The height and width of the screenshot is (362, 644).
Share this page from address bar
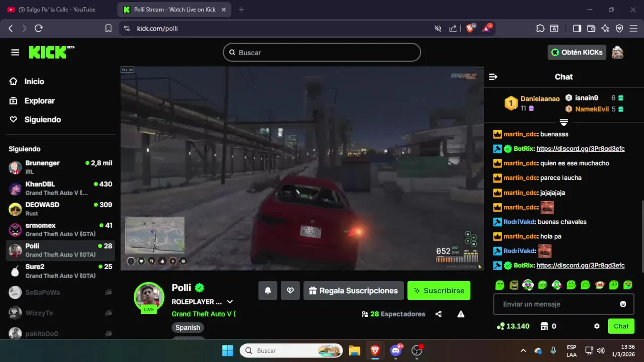453,29
